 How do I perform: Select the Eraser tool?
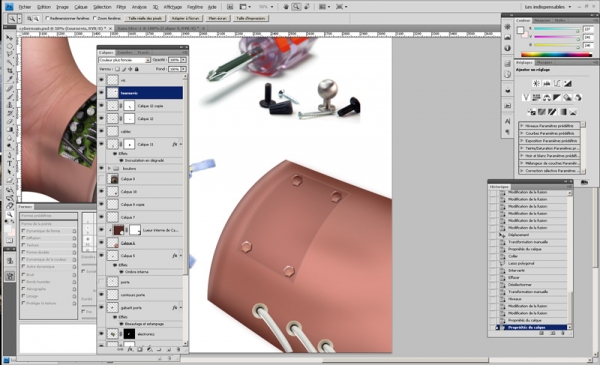pyautogui.click(x=10, y=122)
